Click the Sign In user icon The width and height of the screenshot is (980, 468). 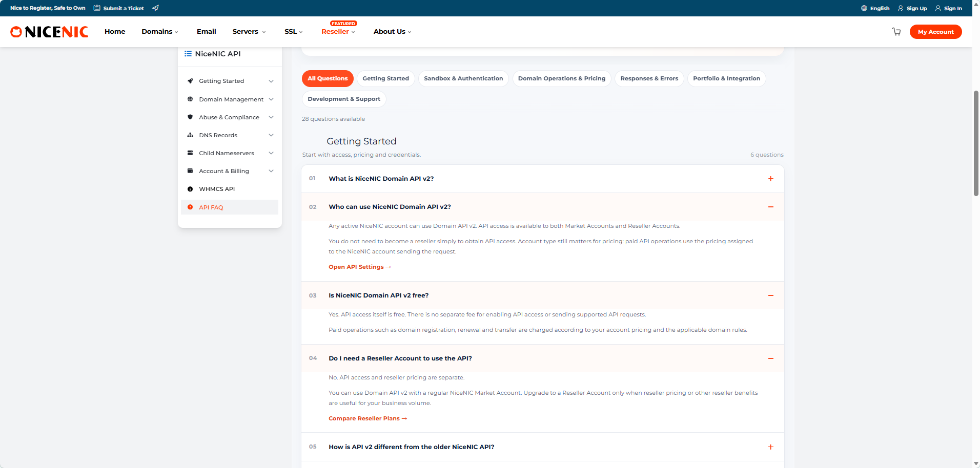(938, 8)
